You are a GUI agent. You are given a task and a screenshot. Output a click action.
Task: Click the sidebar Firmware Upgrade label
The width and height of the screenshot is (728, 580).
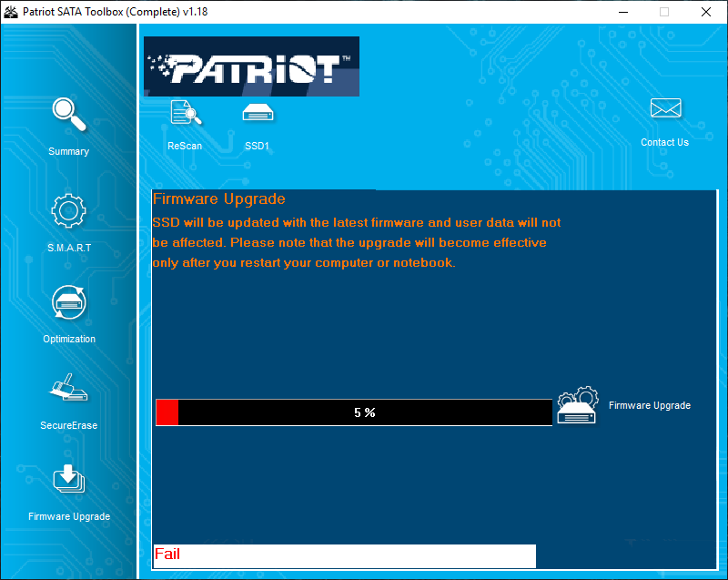click(x=69, y=516)
